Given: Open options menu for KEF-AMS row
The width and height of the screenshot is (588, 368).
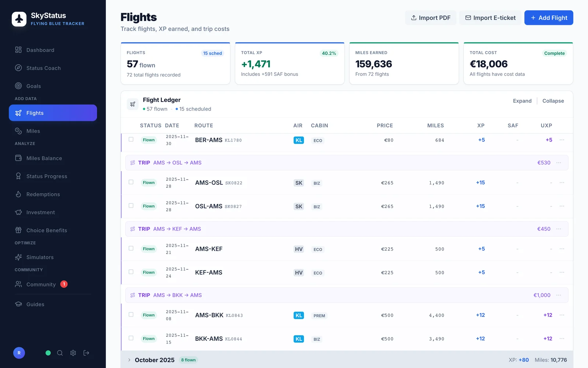Looking at the screenshot, I should pyautogui.click(x=562, y=272).
